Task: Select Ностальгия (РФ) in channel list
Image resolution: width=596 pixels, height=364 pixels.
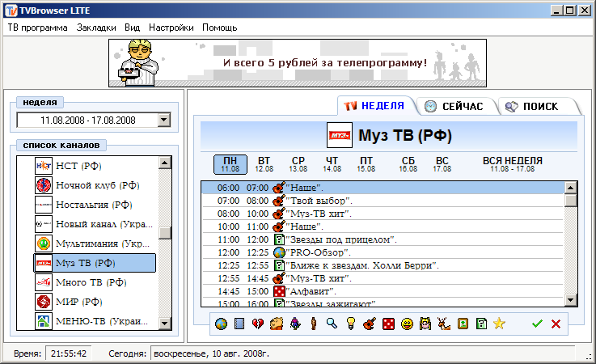Action: click(x=95, y=205)
